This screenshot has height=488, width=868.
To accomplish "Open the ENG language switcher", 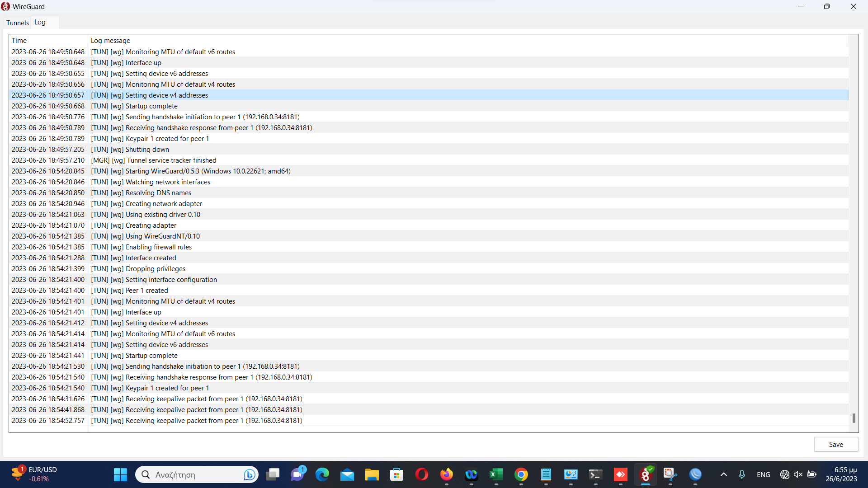I will pos(763,474).
